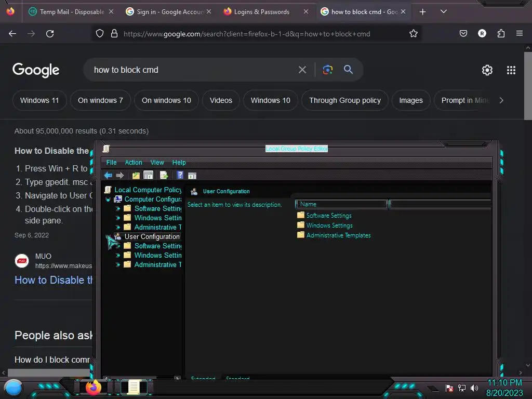Click the site padlock icon in address bar
This screenshot has width=532, height=399.
114,34
